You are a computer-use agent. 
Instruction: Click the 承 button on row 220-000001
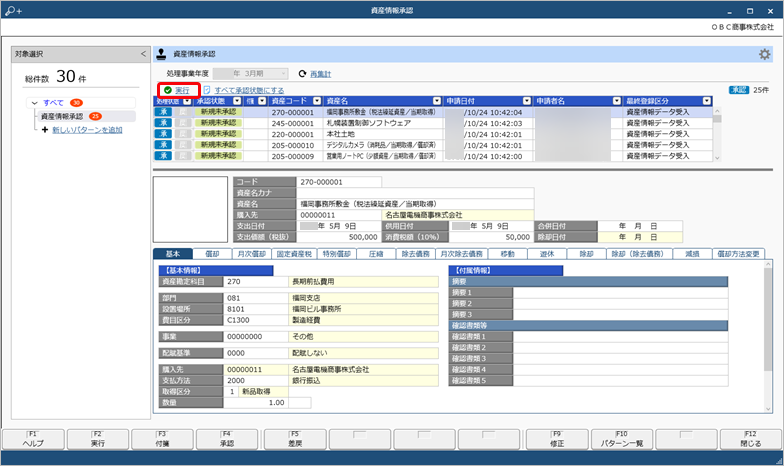pos(163,134)
